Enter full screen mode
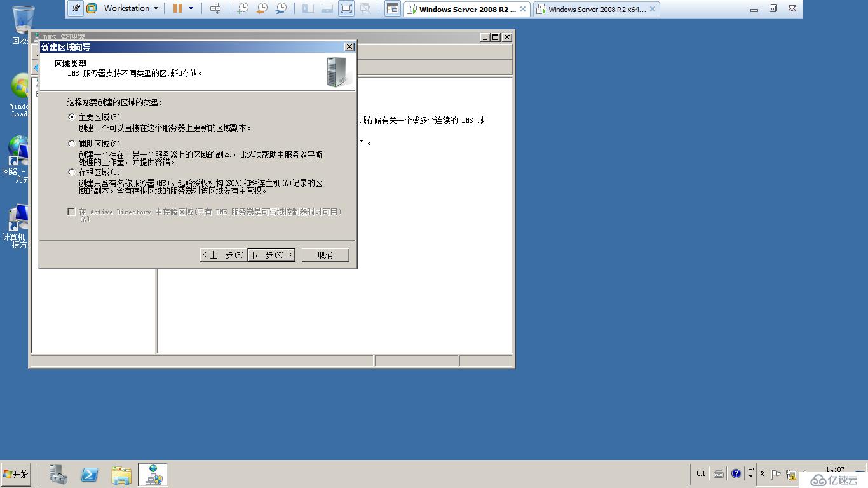This screenshot has height=488, width=868. tap(346, 8)
